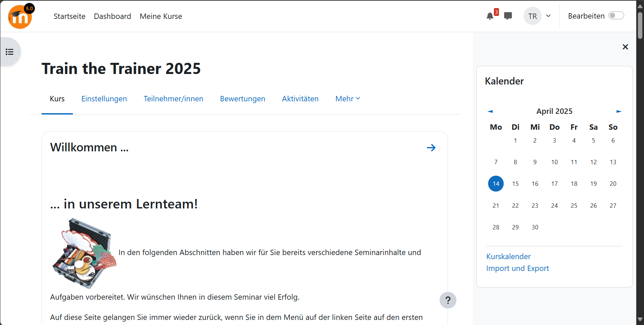The image size is (644, 325).
Task: Open the help question mark button
Action: pos(448,300)
